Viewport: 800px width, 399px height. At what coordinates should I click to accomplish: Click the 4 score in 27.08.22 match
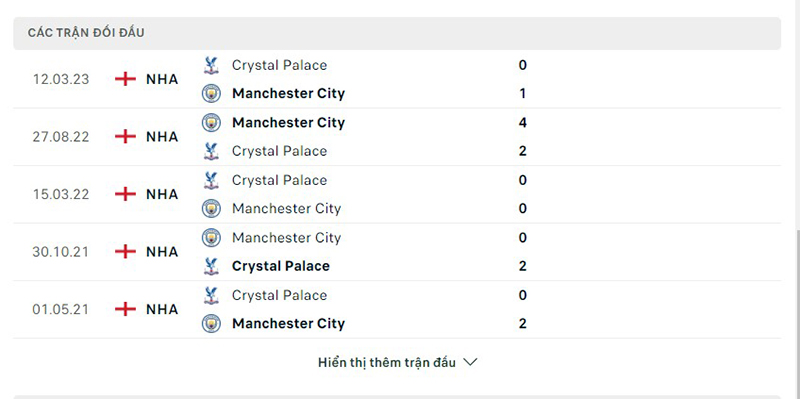click(x=522, y=122)
